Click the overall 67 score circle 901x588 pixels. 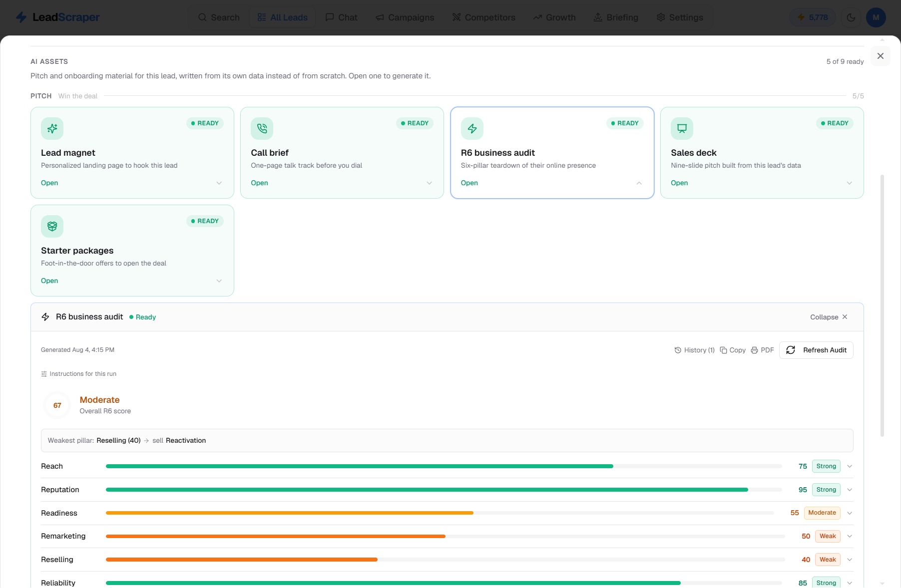pyautogui.click(x=57, y=405)
